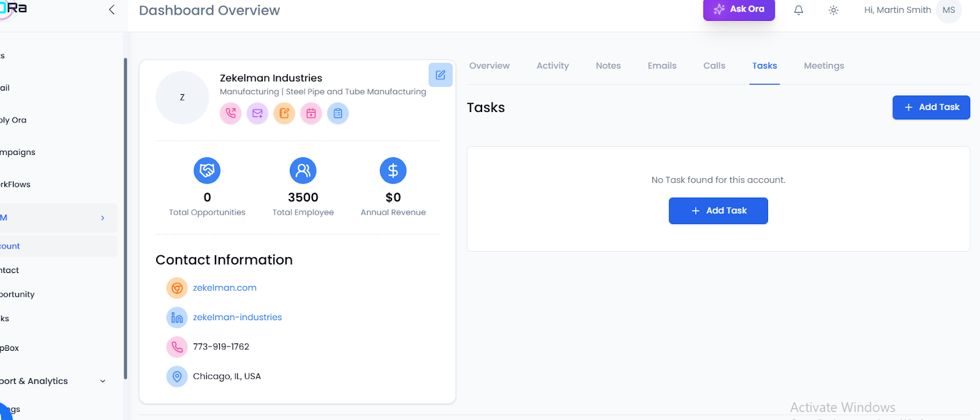The width and height of the screenshot is (980, 420).
Task: Open the zekelman-industries LinkedIn link
Action: pos(238,317)
